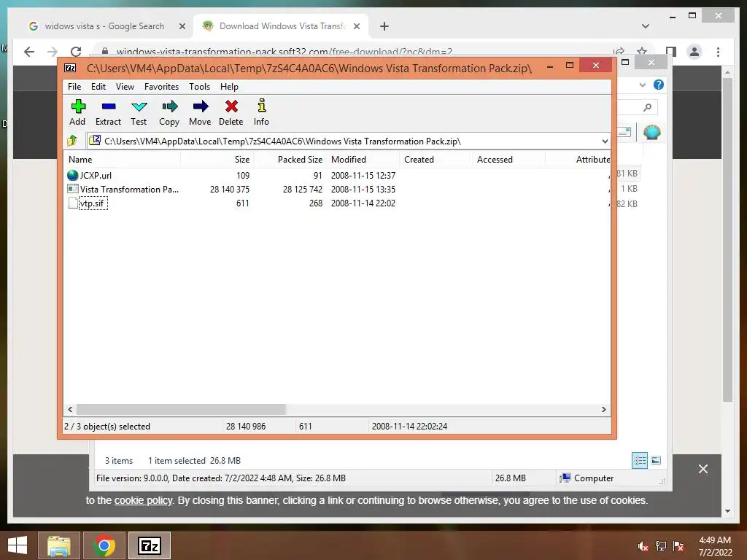This screenshot has height=560, width=747.
Task: Go up one folder level icon
Action: click(x=72, y=141)
